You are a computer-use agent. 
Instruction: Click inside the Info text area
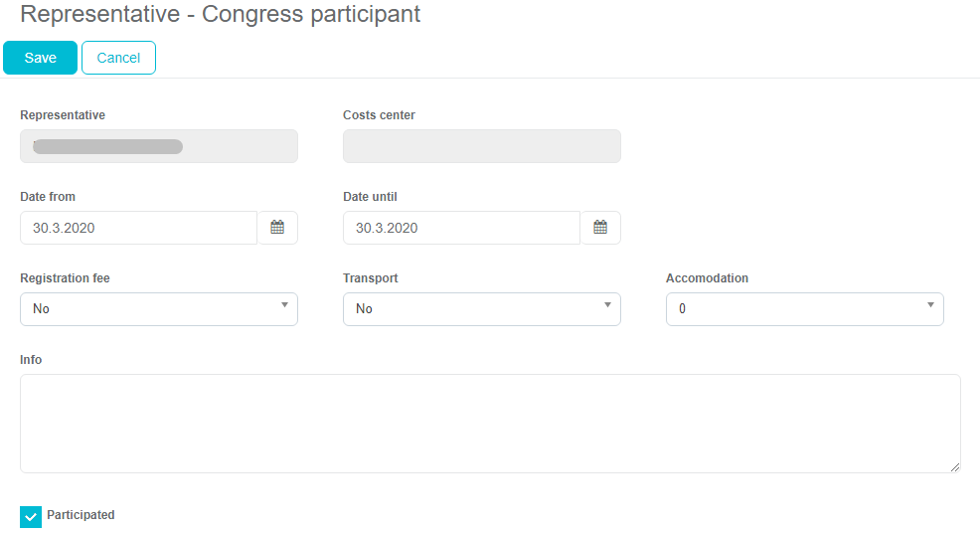[490, 424]
